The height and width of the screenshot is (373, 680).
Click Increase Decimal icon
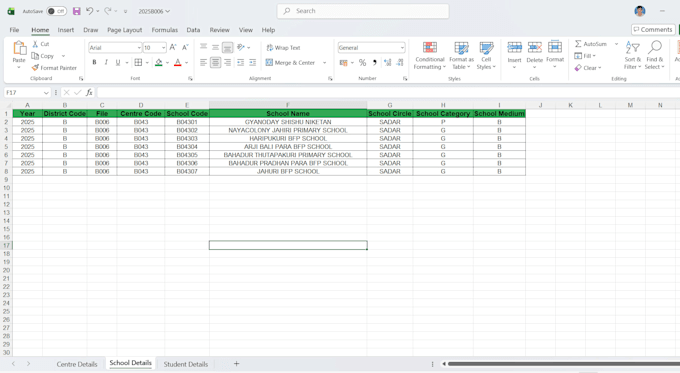(388, 62)
